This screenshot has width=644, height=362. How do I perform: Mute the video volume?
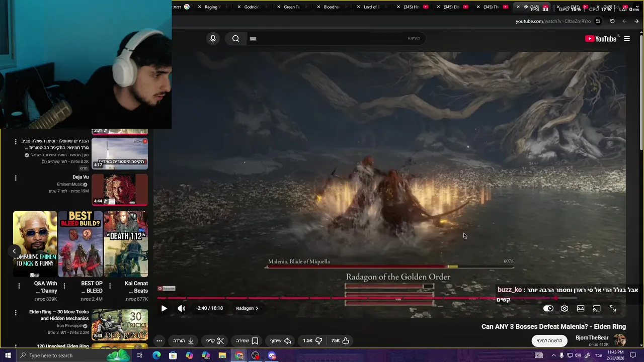tap(182, 308)
